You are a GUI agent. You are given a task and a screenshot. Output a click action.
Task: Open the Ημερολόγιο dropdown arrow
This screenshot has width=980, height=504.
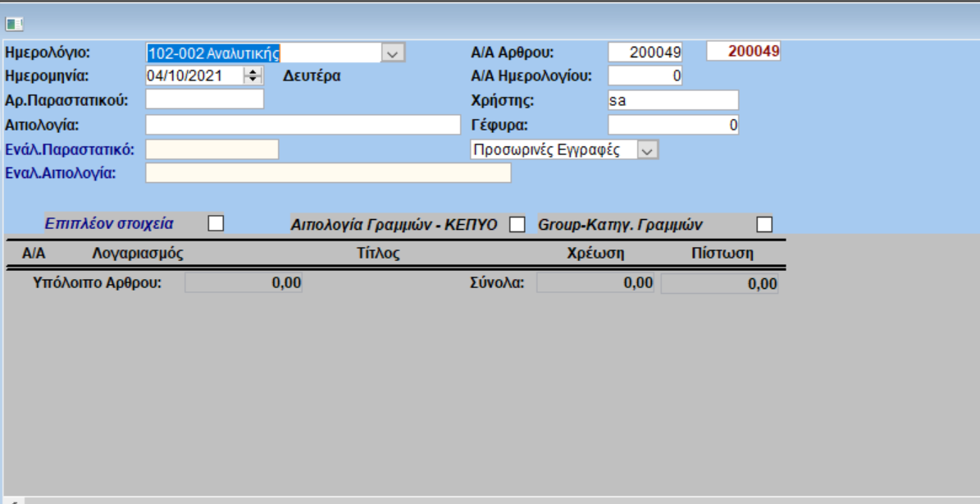[x=393, y=53]
